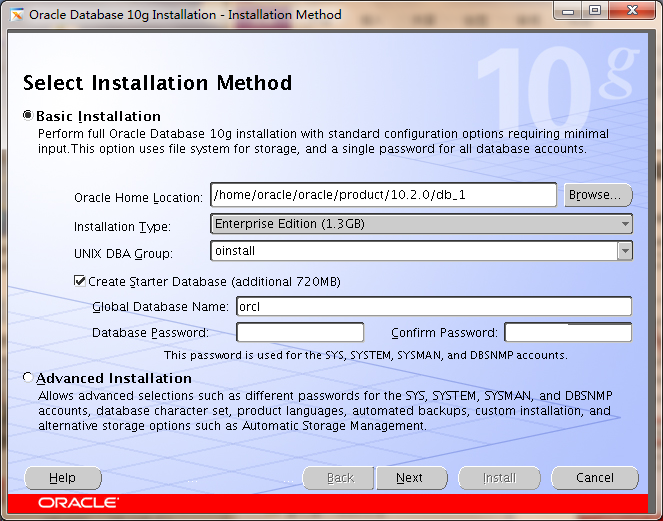Toggle Create Starter Database checkbox
The image size is (663, 521).
pyautogui.click(x=79, y=281)
